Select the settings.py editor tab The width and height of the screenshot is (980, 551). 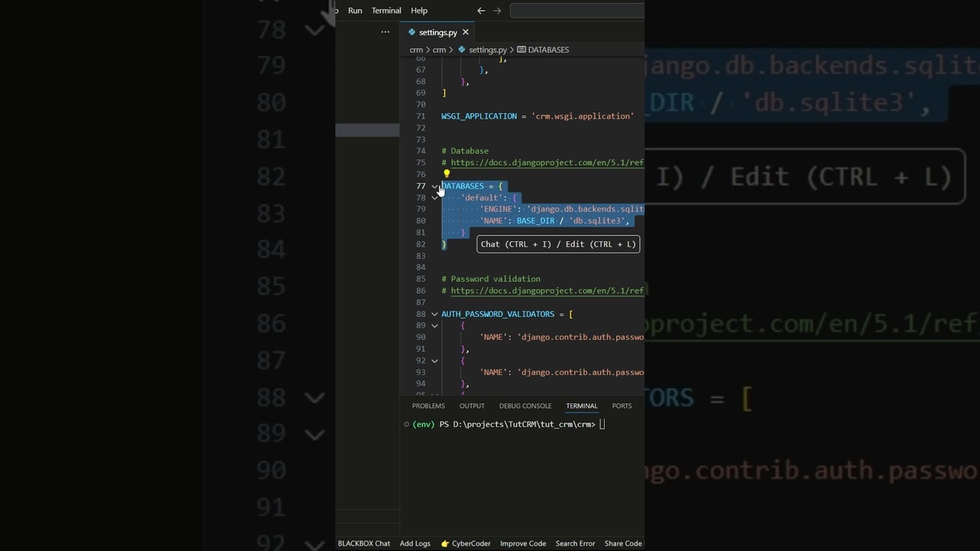click(x=438, y=32)
